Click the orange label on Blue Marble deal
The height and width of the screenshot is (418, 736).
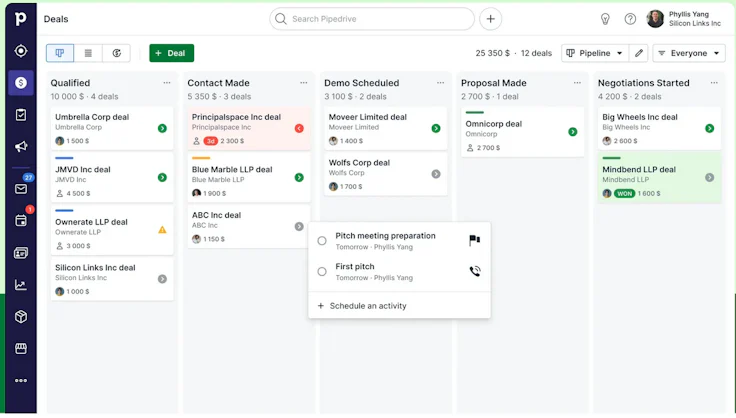pos(201,158)
